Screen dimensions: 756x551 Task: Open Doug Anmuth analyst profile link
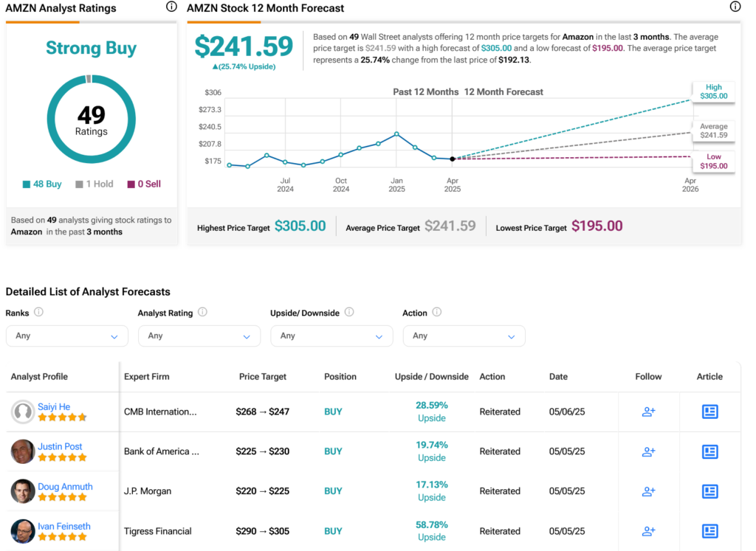click(65, 487)
